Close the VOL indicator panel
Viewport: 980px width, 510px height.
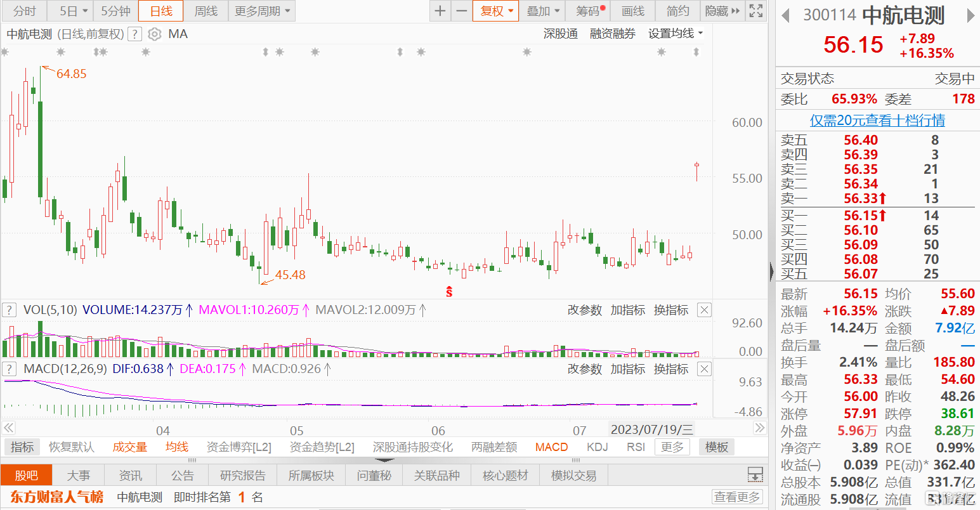tap(704, 310)
